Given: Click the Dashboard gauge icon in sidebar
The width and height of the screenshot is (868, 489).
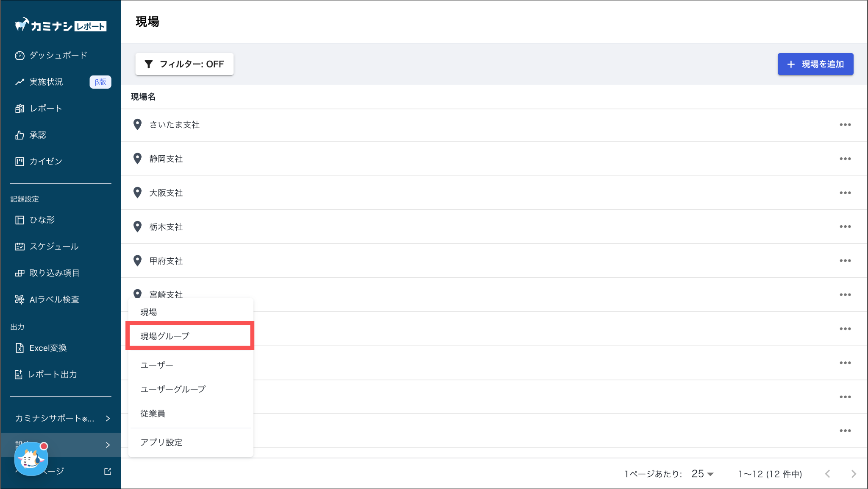Looking at the screenshot, I should 19,56.
